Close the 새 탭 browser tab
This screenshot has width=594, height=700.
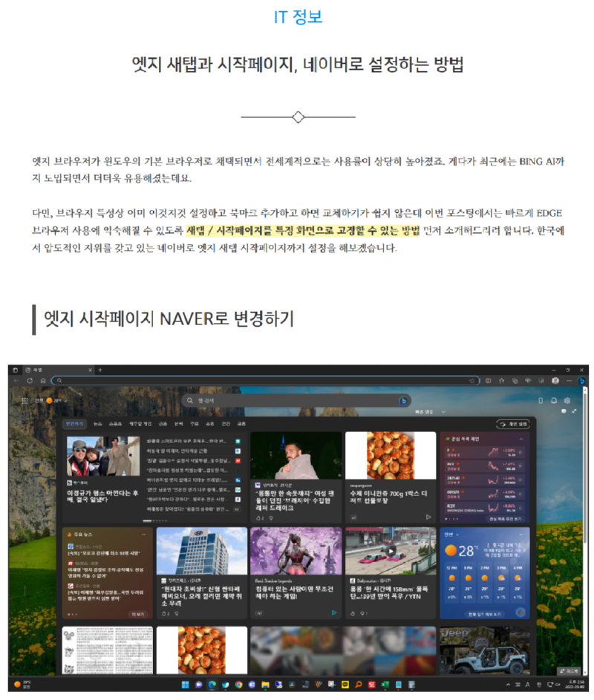(90, 370)
